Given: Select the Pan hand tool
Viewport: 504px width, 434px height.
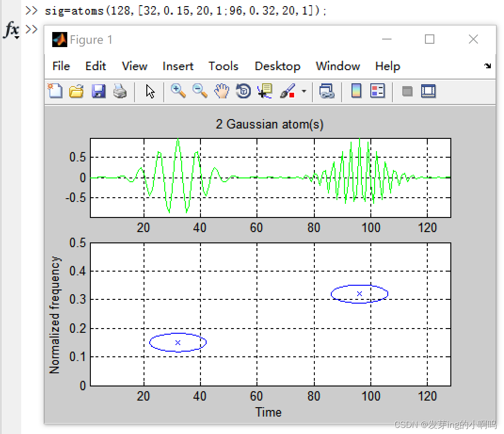Looking at the screenshot, I should pyautogui.click(x=222, y=91).
